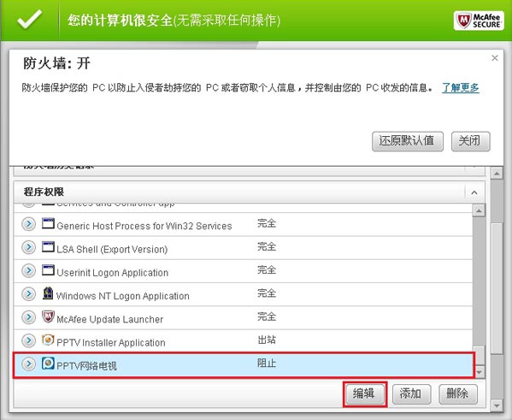The image size is (512, 420).
Task: Expand details for Generic Host Process row
Action: [29, 224]
